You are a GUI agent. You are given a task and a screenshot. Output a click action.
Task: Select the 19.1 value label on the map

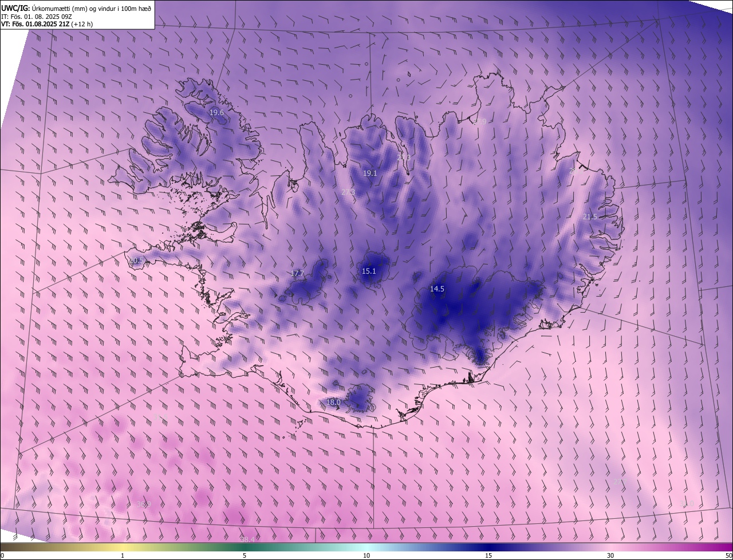pos(370,173)
